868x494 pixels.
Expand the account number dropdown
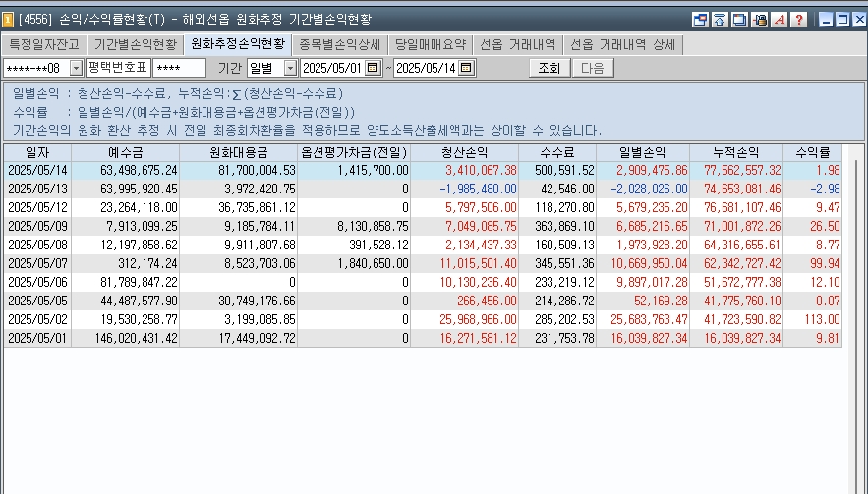pos(76,68)
